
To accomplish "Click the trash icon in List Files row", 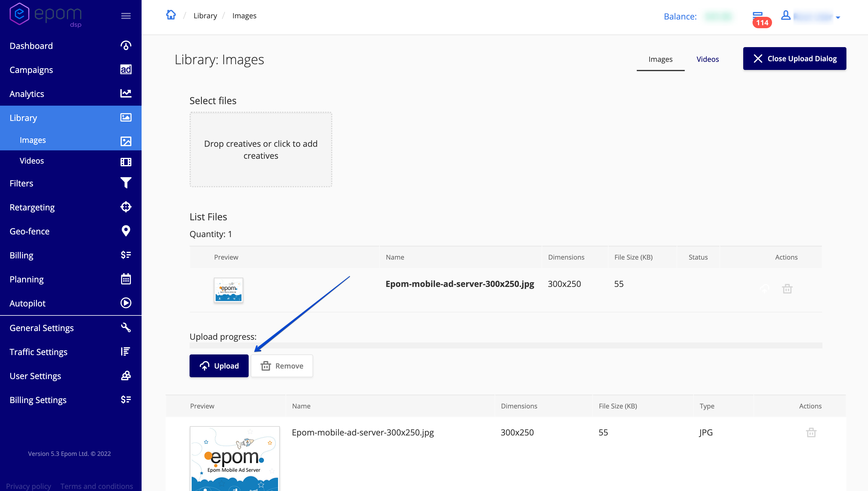I will point(787,289).
